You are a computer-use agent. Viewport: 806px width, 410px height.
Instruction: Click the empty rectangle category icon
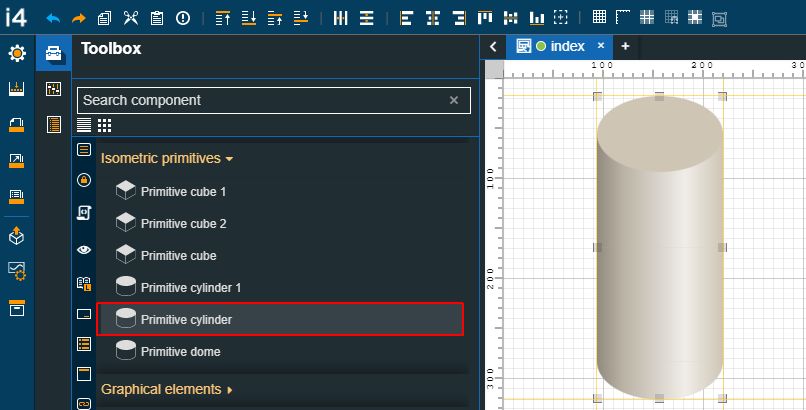pyautogui.click(x=84, y=314)
